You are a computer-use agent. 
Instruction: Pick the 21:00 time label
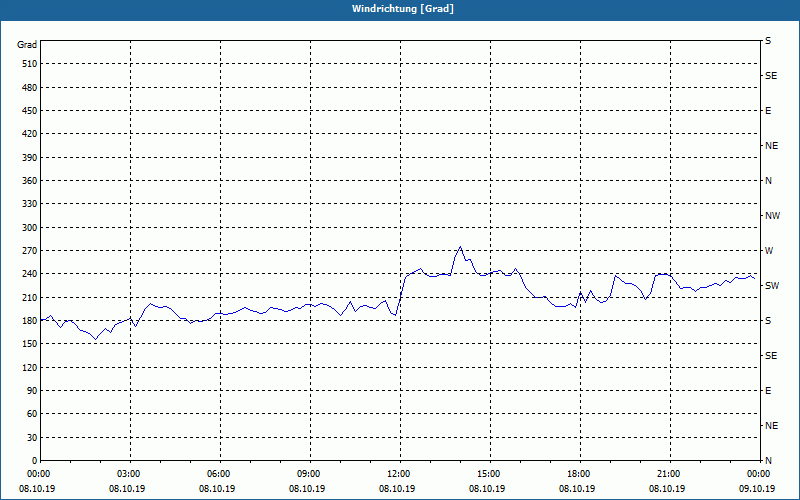tap(667, 474)
